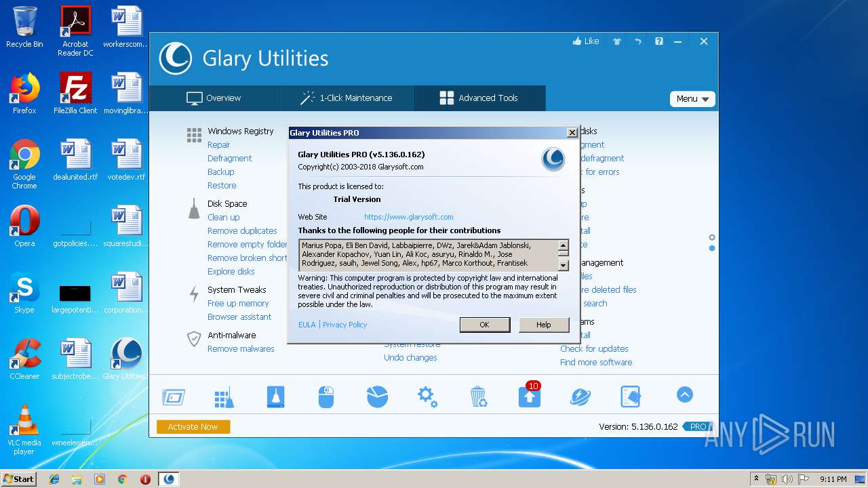868x488 pixels.
Task: Click Remove malwares link
Action: tap(241, 349)
